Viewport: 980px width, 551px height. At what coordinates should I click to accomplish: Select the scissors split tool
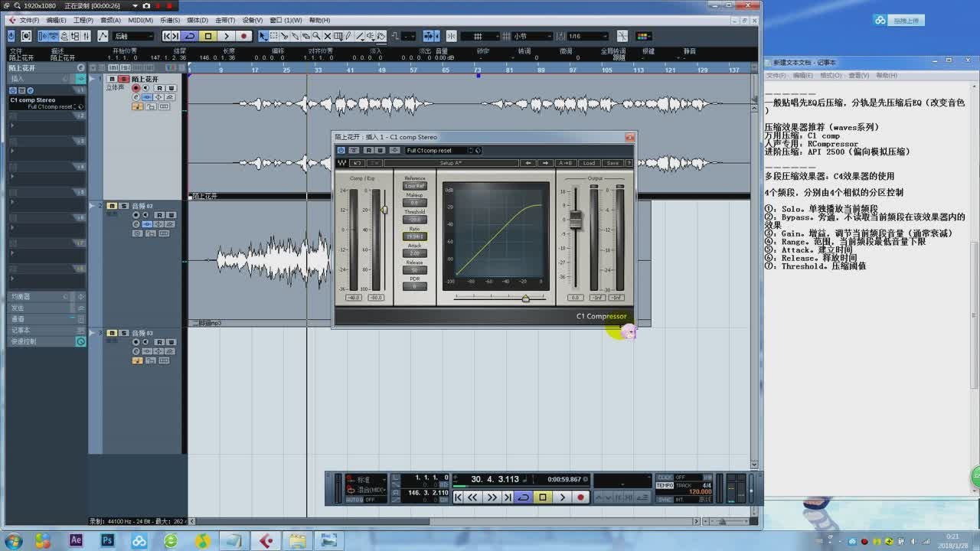pyautogui.click(x=284, y=36)
